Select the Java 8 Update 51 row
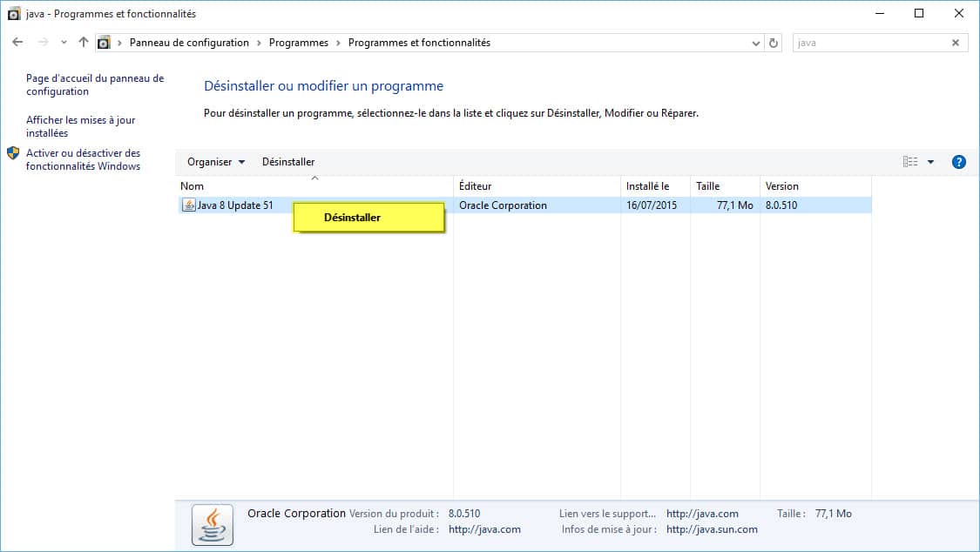 [x=525, y=205]
